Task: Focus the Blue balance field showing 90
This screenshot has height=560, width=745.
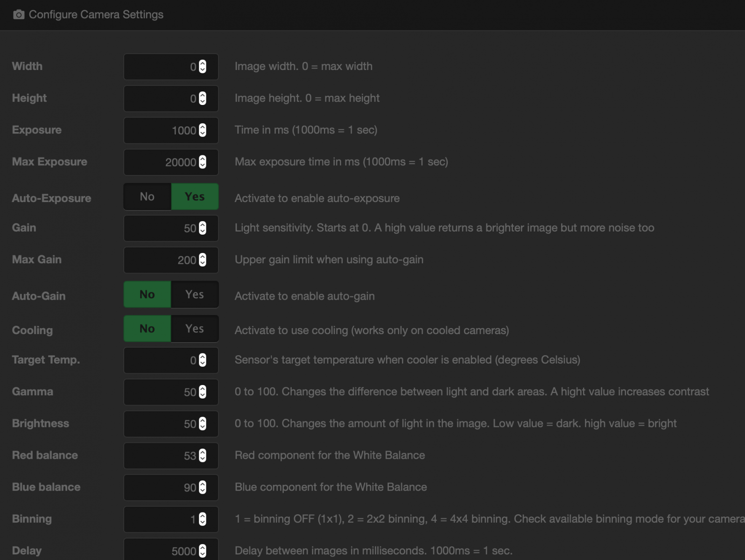Action: click(x=171, y=487)
